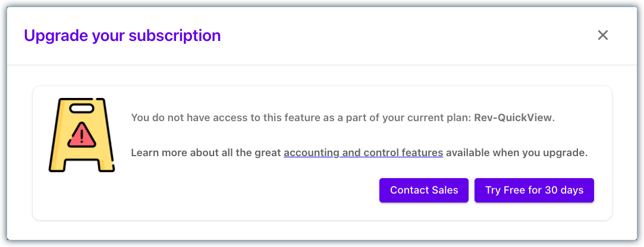644x247 pixels.
Task: Select the Upgrade your subscription heading
Action: [122, 36]
